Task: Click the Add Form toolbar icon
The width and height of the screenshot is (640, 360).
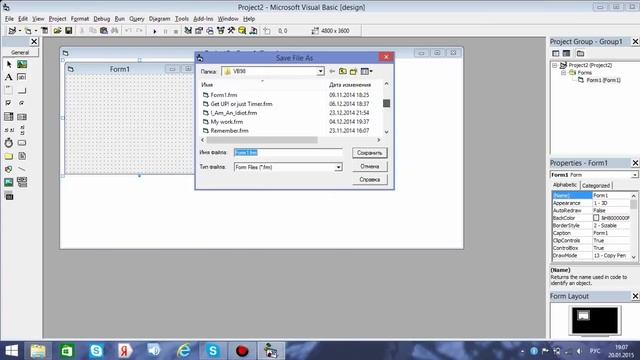Action: pyautogui.click(x=28, y=31)
